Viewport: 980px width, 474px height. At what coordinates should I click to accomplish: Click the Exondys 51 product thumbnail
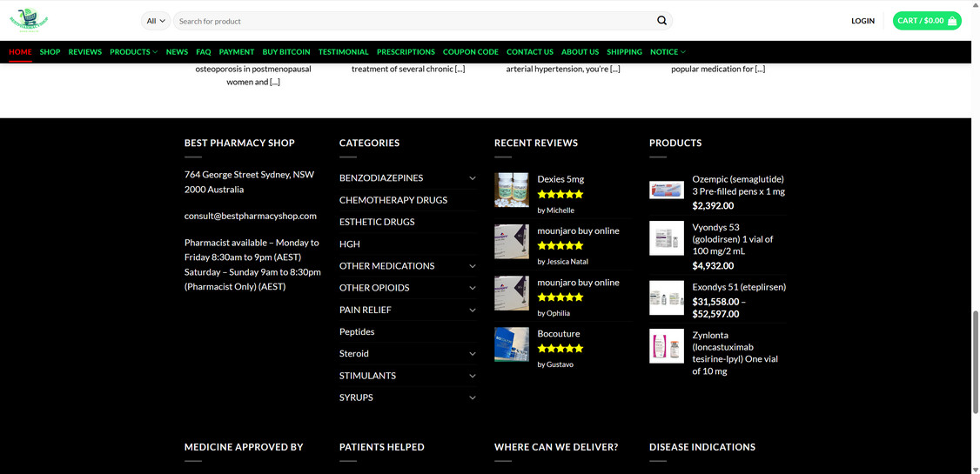click(667, 298)
